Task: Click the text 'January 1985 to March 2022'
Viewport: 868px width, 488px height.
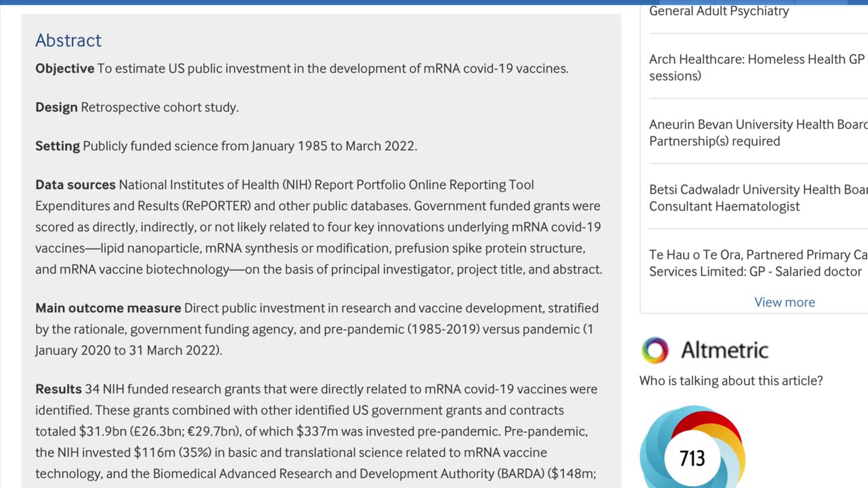Action: [x=333, y=146]
